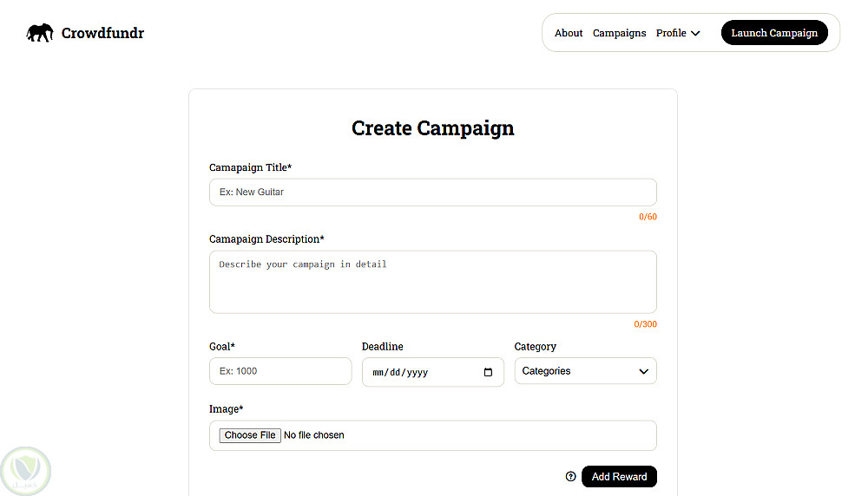
Task: Click the chevron arrow next to Profile
Action: tap(695, 34)
